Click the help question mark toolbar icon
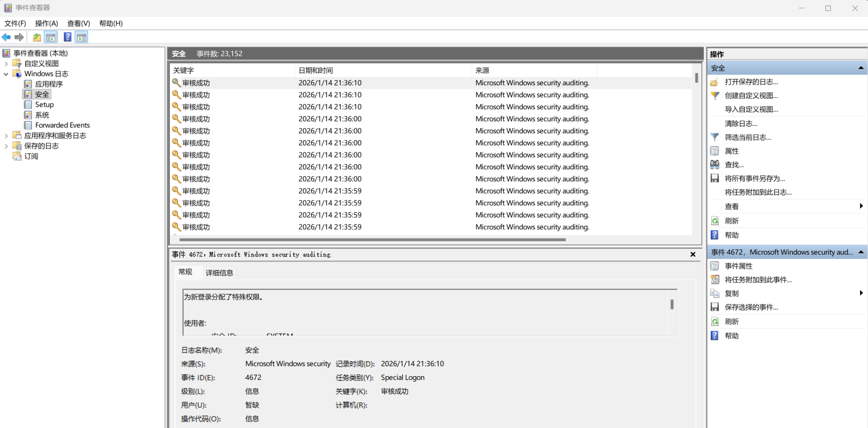868x428 pixels. point(67,38)
